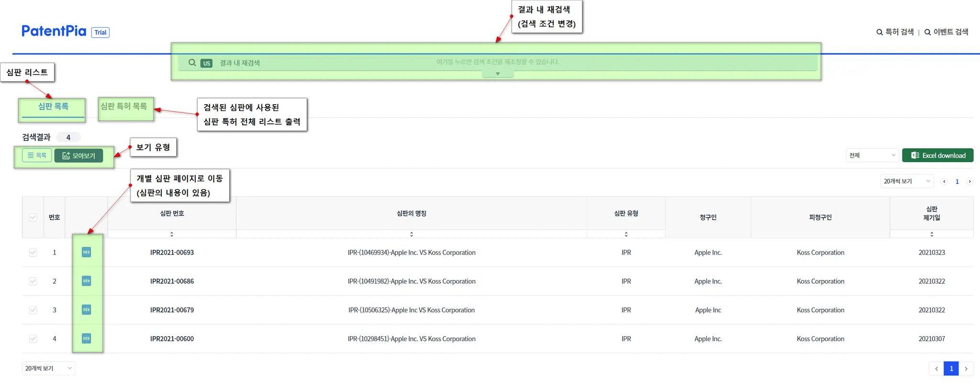Open 이벤트 검색 in the top menu

point(946,32)
